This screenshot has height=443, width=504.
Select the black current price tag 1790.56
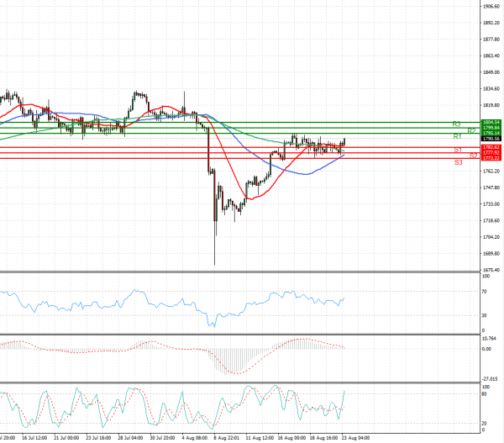point(491,139)
